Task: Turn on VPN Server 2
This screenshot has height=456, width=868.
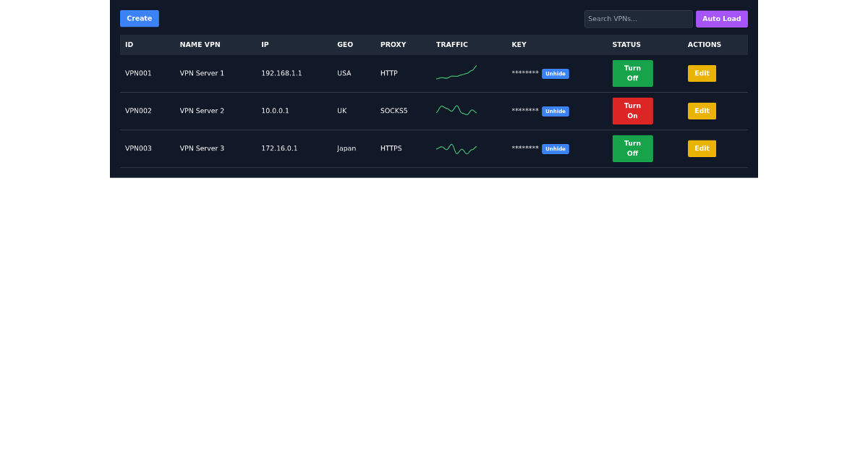Action: click(x=632, y=111)
